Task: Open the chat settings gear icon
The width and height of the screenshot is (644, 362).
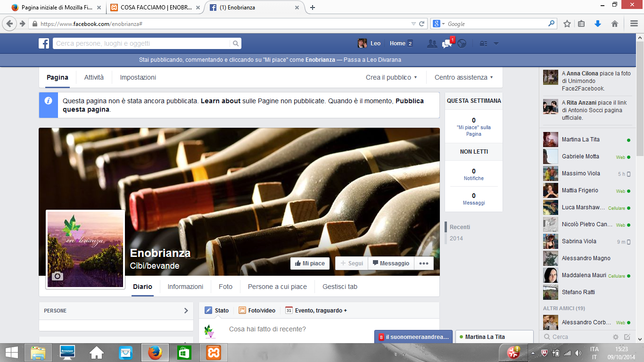Action: (615, 337)
